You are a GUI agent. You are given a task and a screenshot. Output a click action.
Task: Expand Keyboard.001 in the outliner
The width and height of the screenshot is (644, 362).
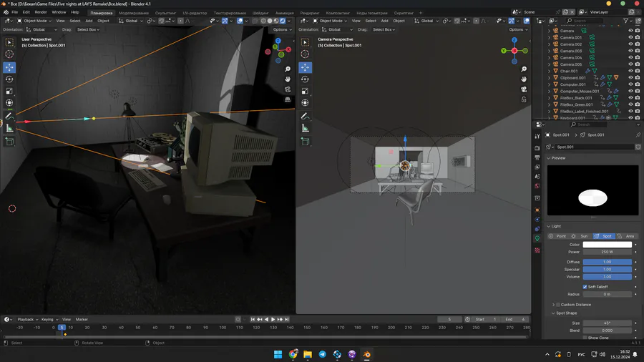(x=549, y=118)
